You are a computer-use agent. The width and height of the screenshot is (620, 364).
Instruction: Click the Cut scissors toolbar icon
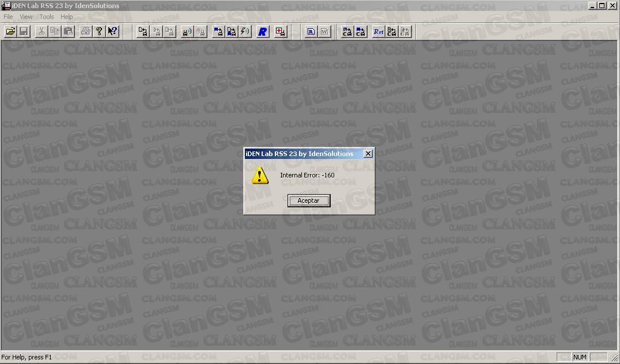tap(41, 32)
